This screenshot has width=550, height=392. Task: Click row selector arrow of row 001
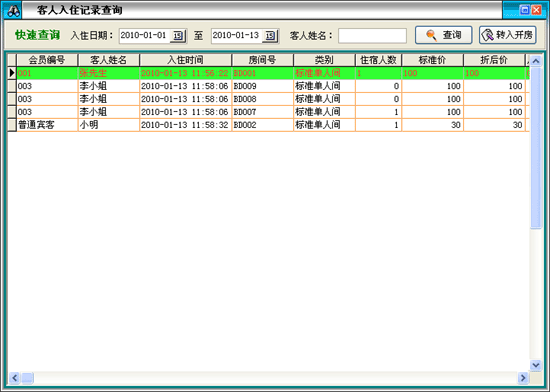tap(12, 73)
